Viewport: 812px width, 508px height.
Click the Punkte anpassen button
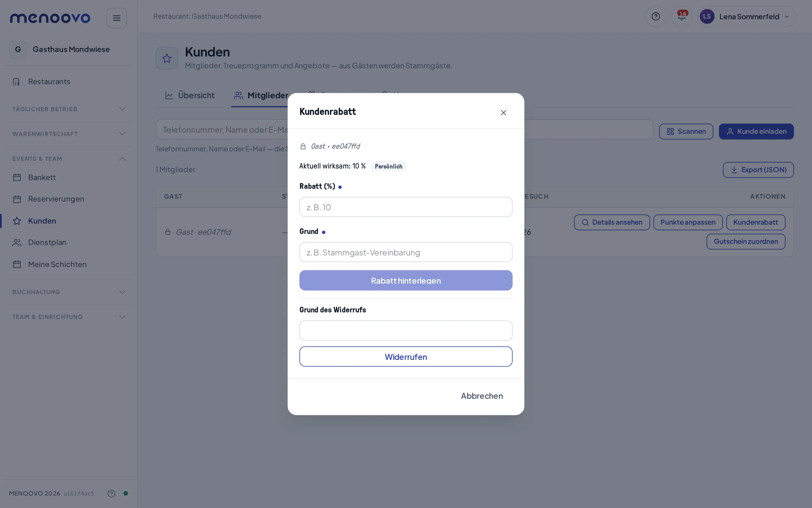pos(688,222)
